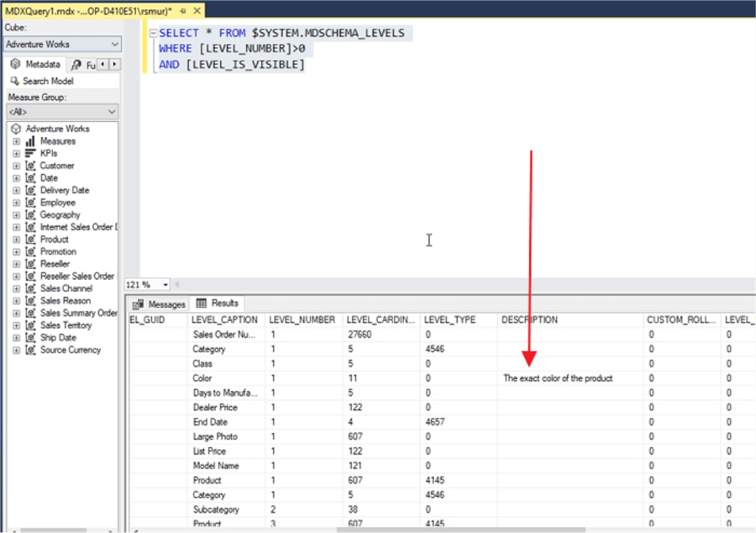The image size is (756, 533).
Task: Click the tab scroll right arrow
Action: tap(114, 64)
